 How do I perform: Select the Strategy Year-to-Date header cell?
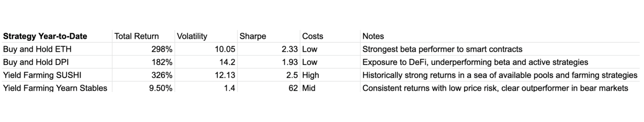pyautogui.click(x=57, y=36)
